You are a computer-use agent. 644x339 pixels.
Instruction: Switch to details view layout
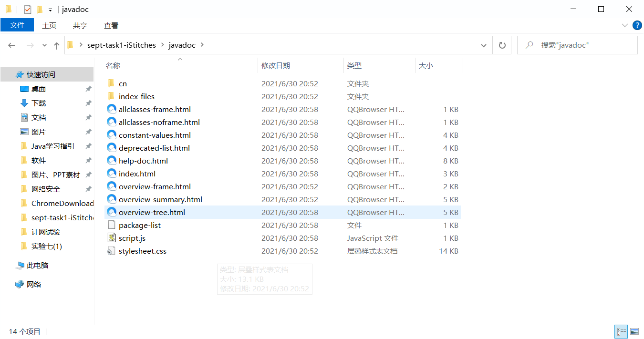click(621, 331)
